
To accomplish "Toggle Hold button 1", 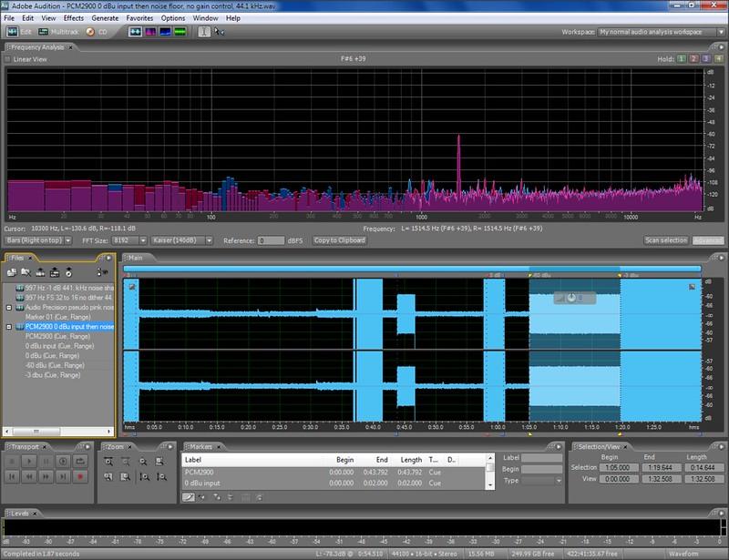I will click(x=680, y=59).
